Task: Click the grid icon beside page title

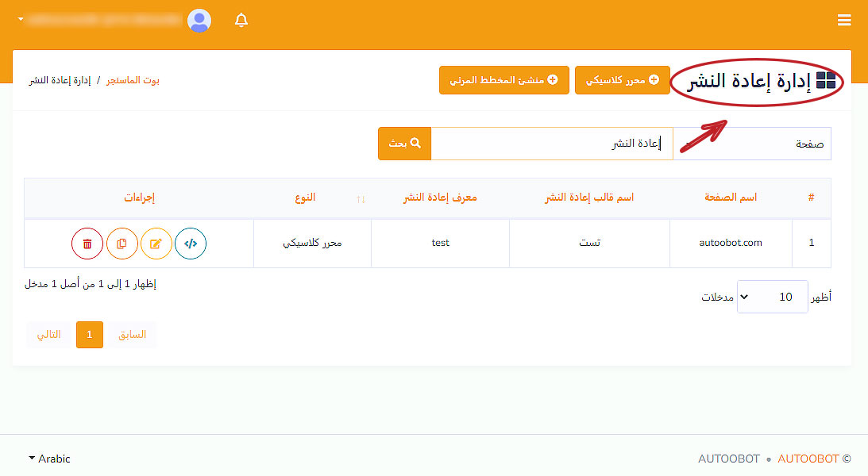Action: click(x=826, y=80)
